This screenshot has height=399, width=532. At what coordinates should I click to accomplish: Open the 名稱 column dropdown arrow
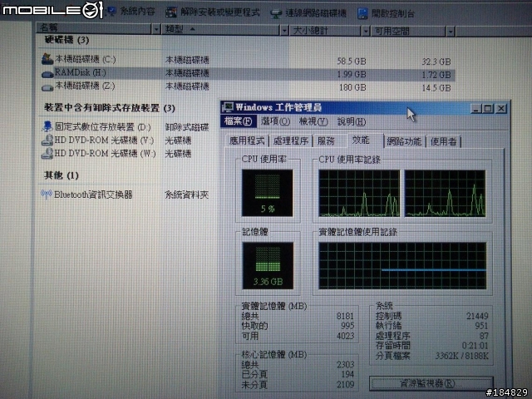point(156,30)
